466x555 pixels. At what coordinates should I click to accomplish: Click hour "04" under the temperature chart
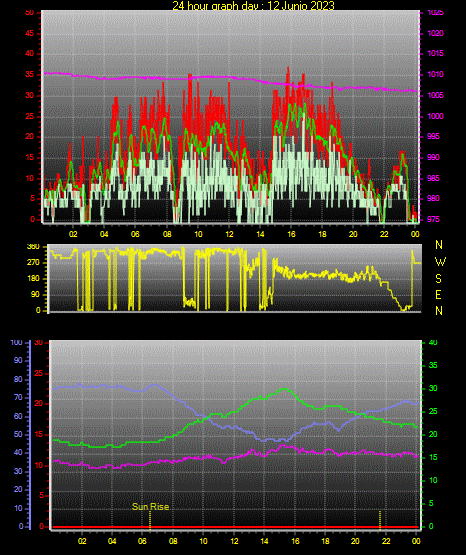tap(112, 541)
